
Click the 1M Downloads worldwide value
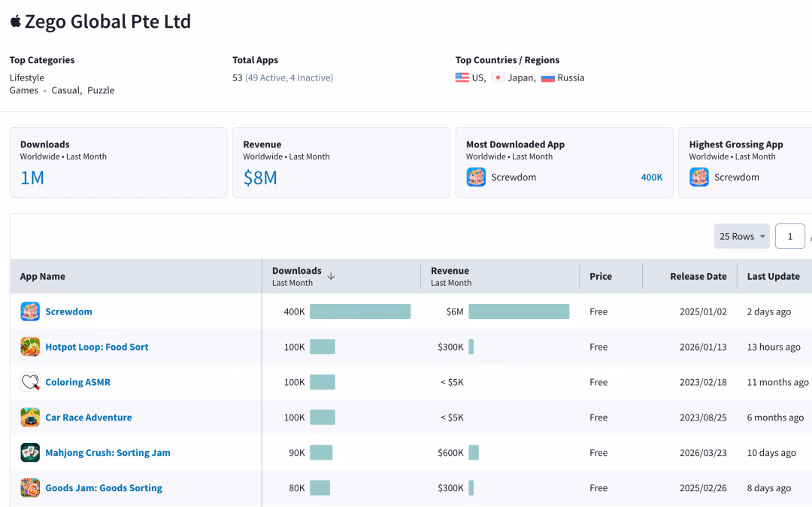tap(32, 178)
